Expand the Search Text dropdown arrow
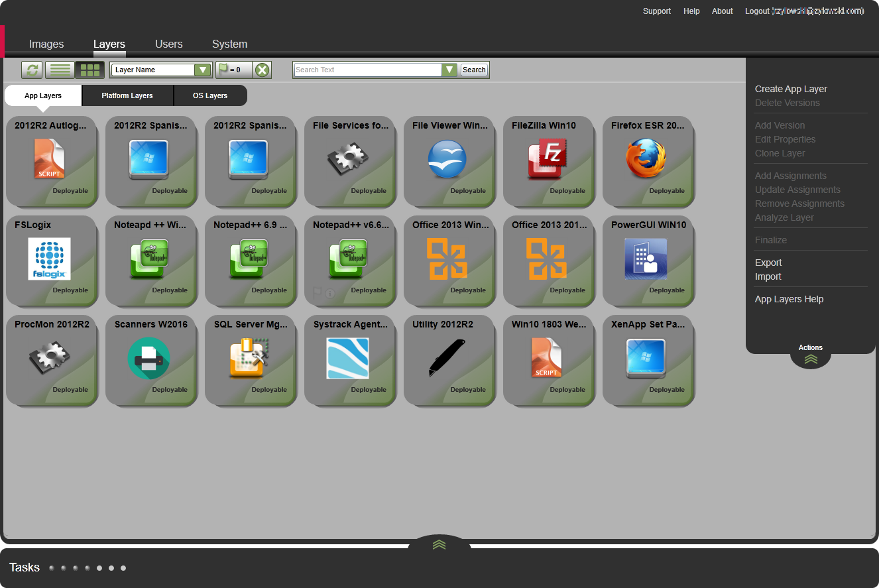This screenshot has height=588, width=879. pyautogui.click(x=449, y=70)
